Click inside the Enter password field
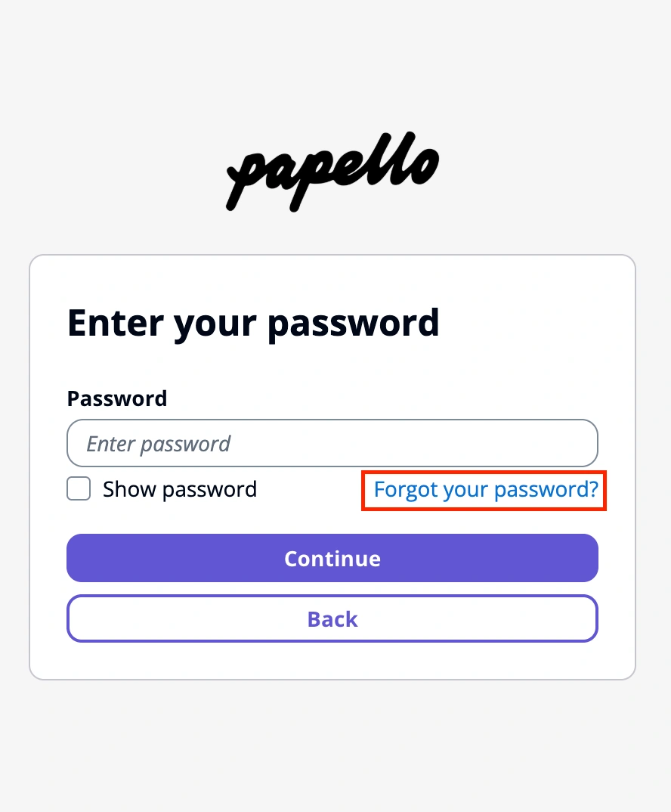This screenshot has width=671, height=812. pos(332,443)
